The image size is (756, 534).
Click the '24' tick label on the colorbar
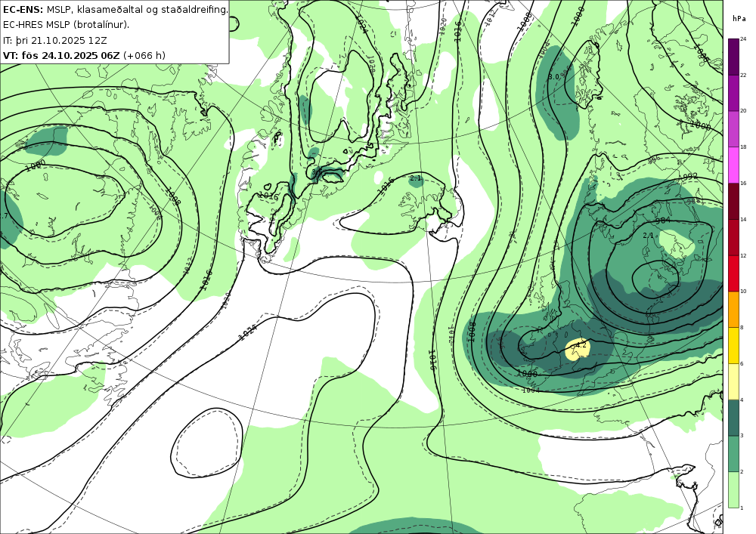click(743, 39)
